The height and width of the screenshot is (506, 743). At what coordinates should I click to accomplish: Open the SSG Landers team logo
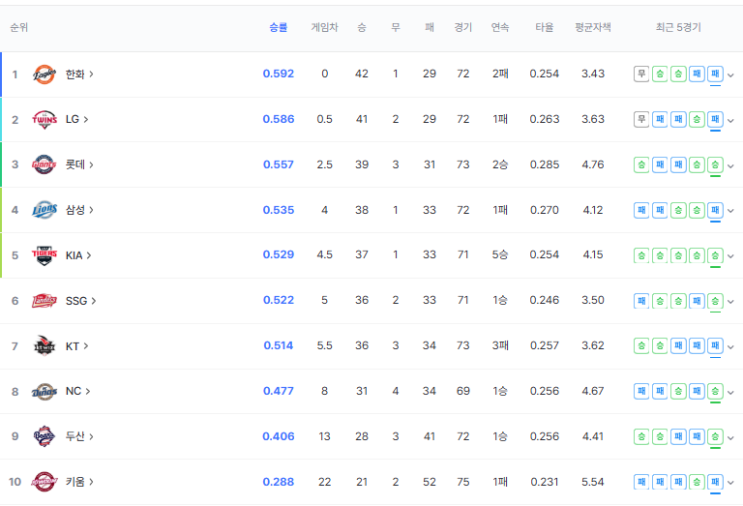(x=44, y=301)
